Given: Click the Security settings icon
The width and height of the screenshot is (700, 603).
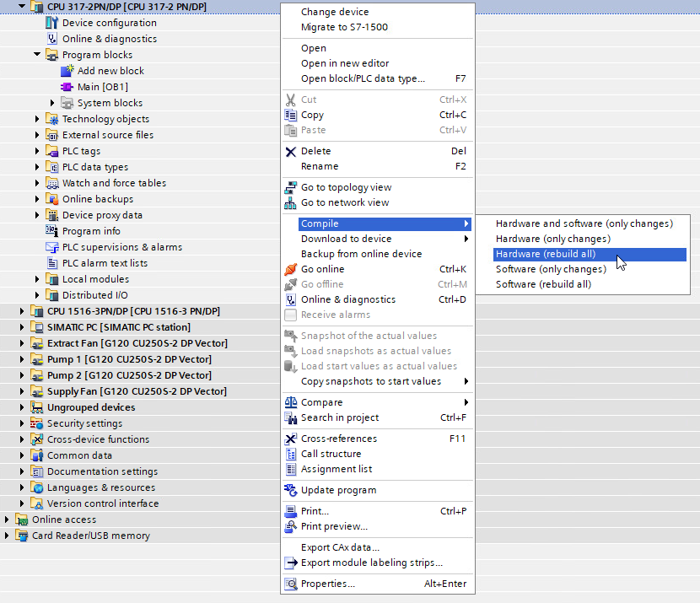Looking at the screenshot, I should point(37,423).
